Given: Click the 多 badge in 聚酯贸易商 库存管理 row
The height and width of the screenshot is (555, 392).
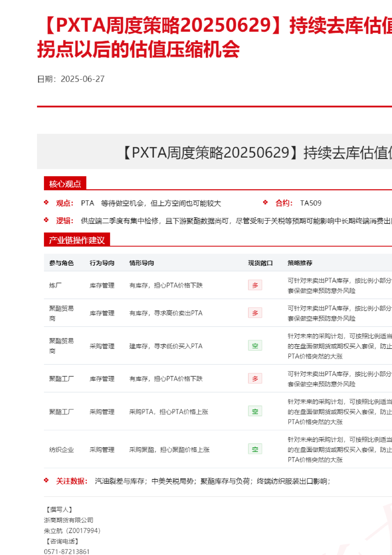Looking at the screenshot, I should click(255, 313).
